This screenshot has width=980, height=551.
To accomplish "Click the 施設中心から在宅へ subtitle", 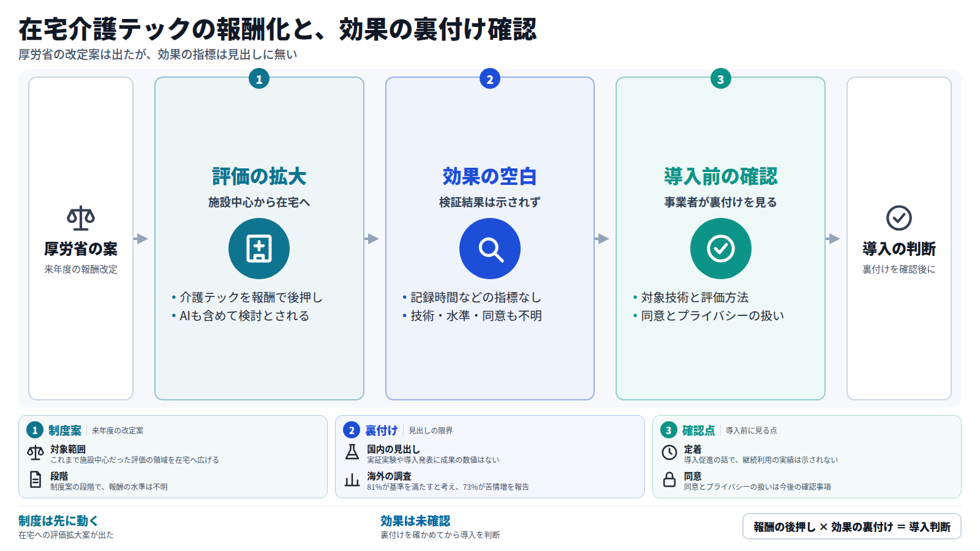I will click(259, 202).
